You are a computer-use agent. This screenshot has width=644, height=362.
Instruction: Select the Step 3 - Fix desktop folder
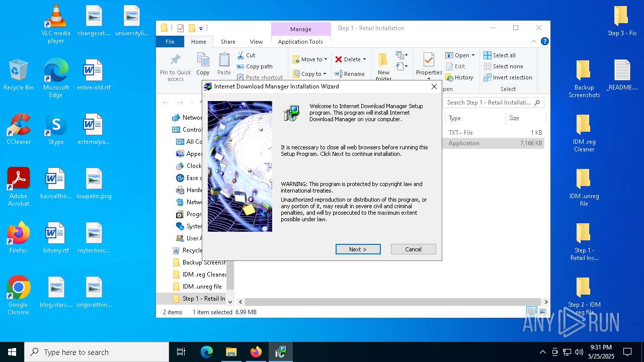coord(622,21)
